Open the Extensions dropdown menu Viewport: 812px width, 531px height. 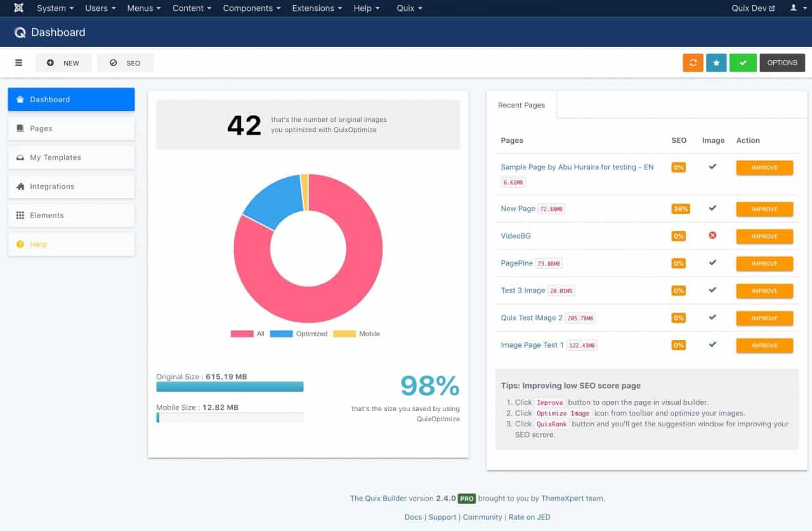tap(317, 8)
